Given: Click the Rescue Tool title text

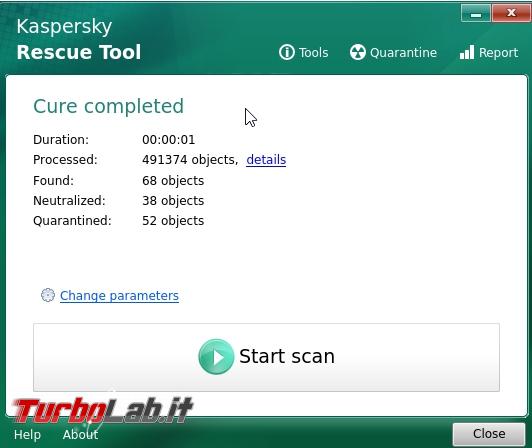Looking at the screenshot, I should point(79,52).
